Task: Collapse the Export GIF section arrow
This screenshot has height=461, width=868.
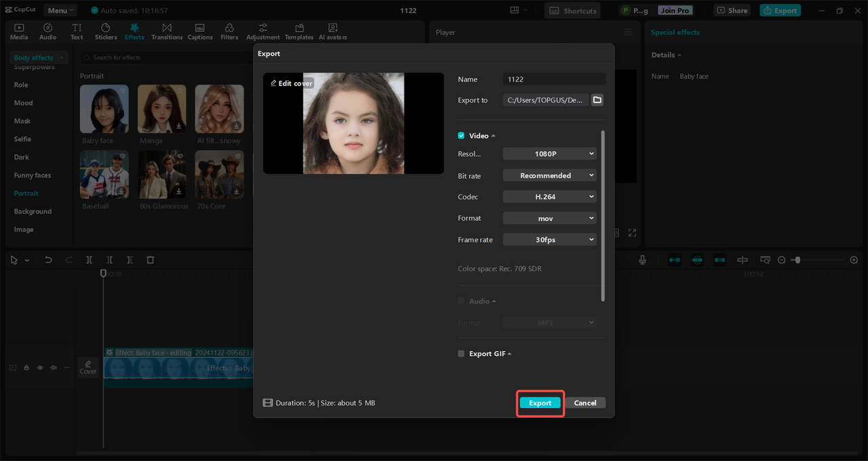Action: point(509,353)
